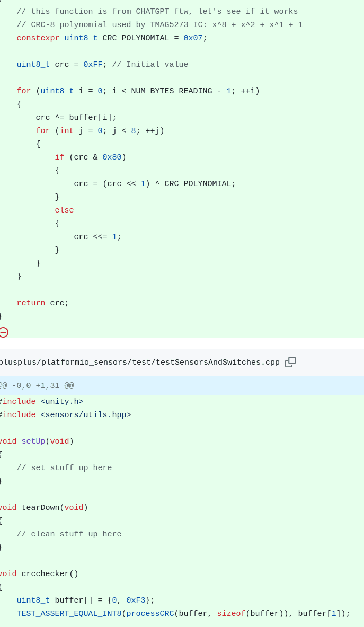
Task: Click the 'return crc;' line
Action: point(43,303)
